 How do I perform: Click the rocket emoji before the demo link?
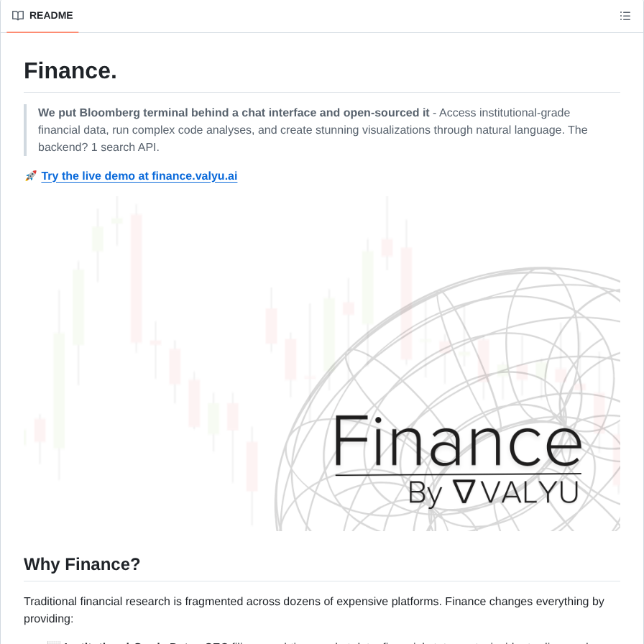coord(30,175)
